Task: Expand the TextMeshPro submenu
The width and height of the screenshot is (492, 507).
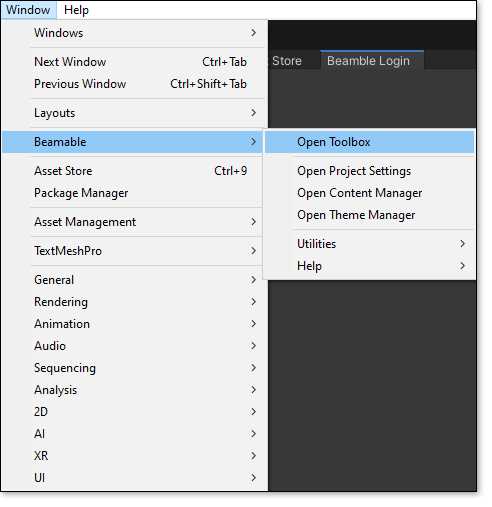Action: [132, 251]
